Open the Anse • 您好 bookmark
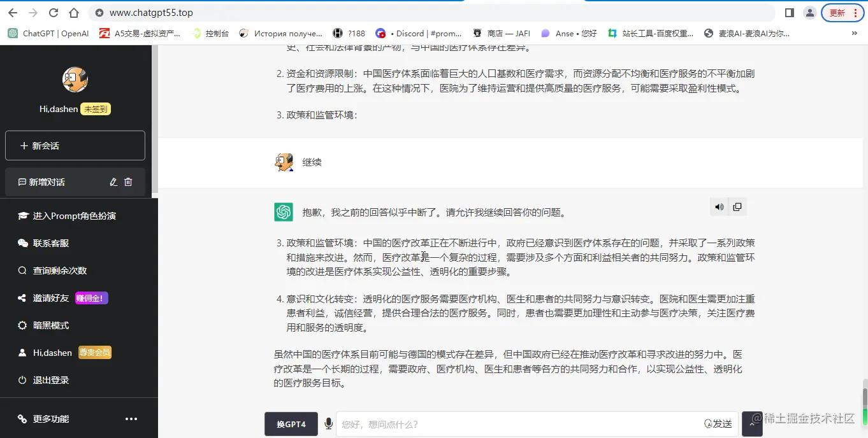 coord(569,33)
